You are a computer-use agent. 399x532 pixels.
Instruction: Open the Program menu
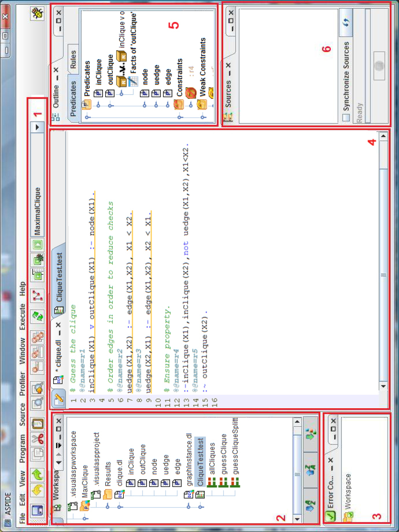tap(22, 449)
